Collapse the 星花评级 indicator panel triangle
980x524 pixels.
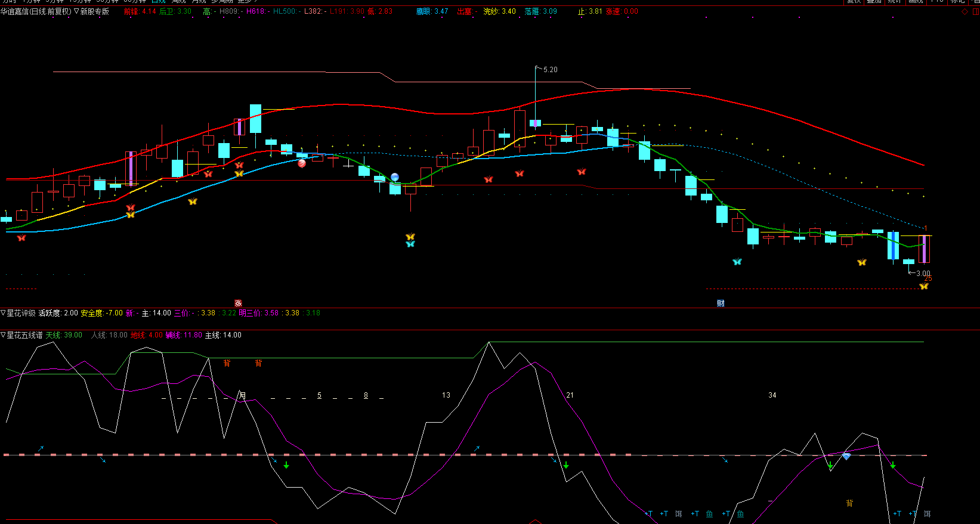tap(3, 313)
